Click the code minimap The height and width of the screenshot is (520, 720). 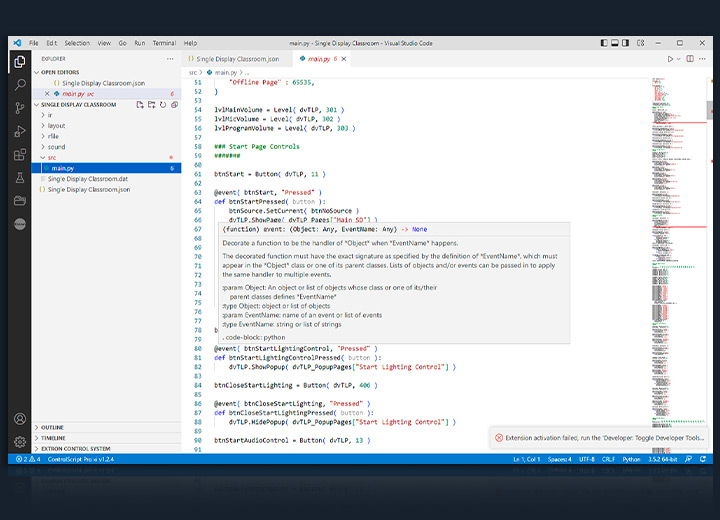pyautogui.click(x=679, y=265)
